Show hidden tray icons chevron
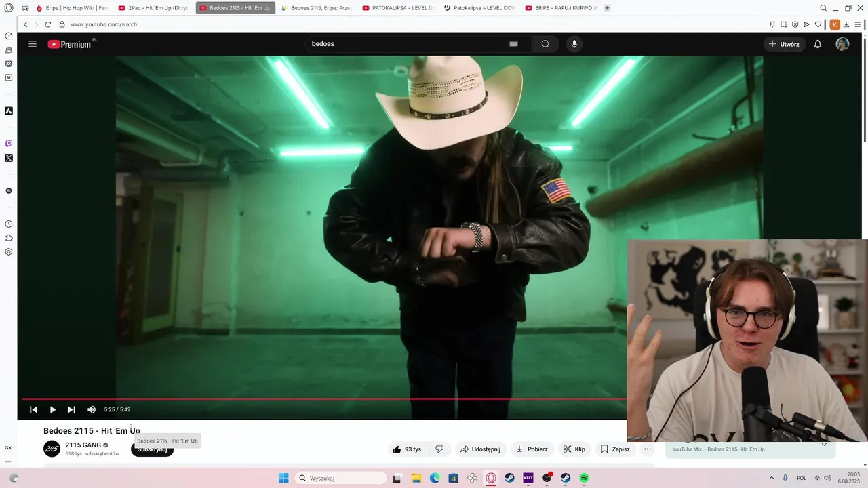This screenshot has height=488, width=868. tap(772, 478)
